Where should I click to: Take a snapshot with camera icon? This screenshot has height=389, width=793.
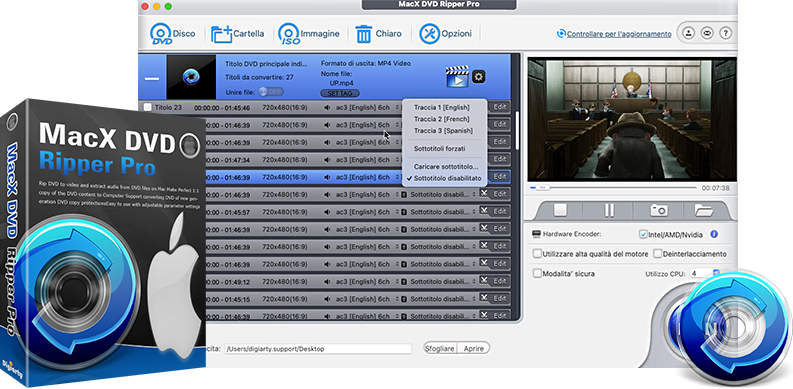(659, 210)
